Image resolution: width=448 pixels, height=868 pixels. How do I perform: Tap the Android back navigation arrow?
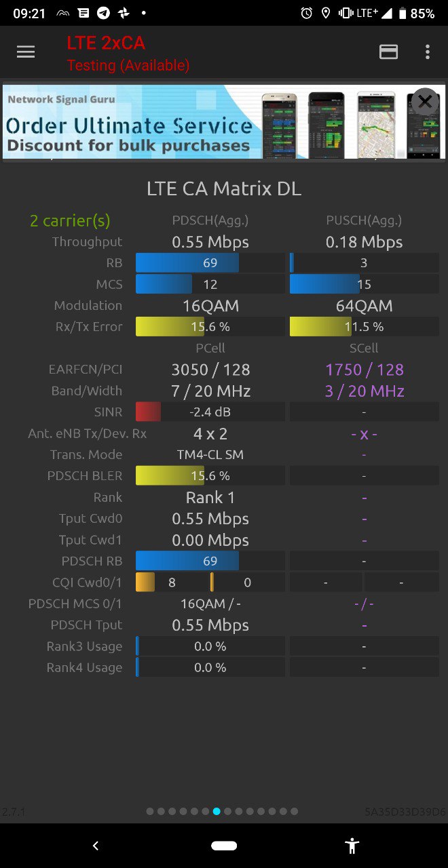[96, 846]
